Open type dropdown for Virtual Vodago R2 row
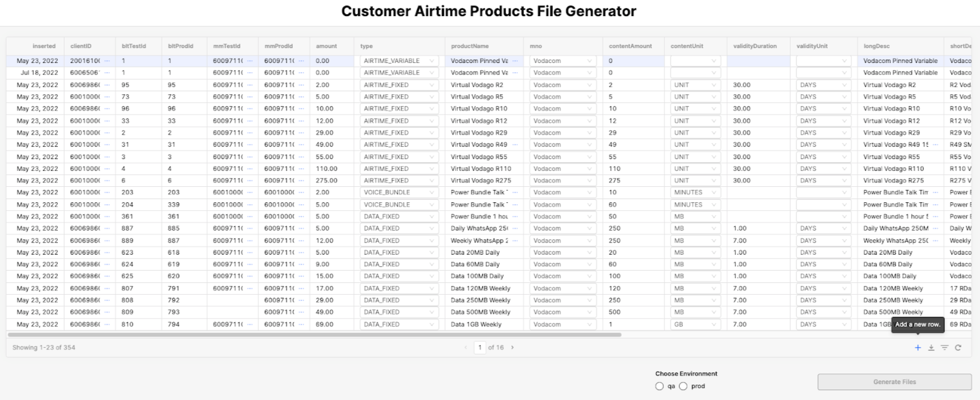The height and width of the screenshot is (400, 980). click(399, 85)
